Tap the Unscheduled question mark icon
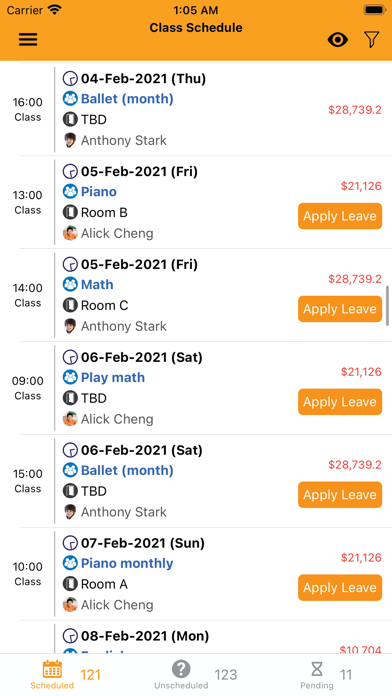The image size is (392, 696). tap(181, 669)
